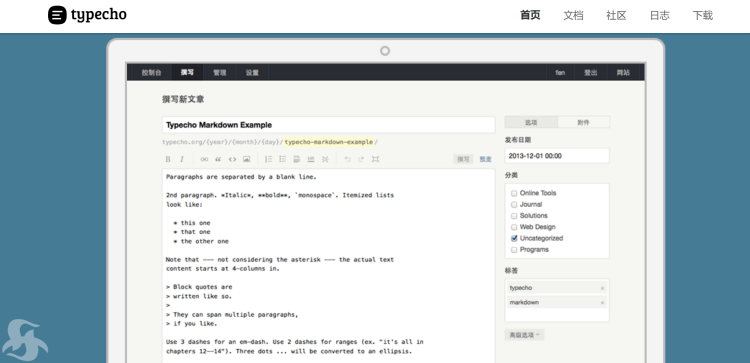Screen dimensions: 750x363
Task: Click the typecho tag text
Action: (x=520, y=288)
